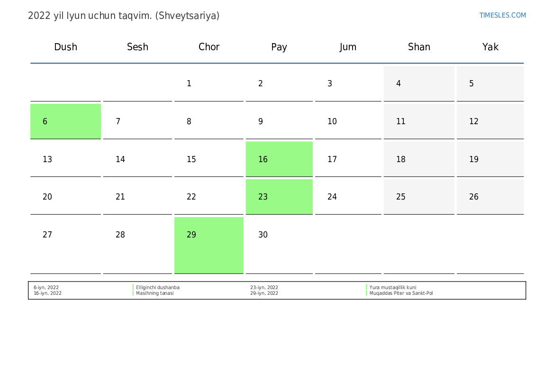
Task: Click the 6-iyn, 2022 legend date
Action: coord(46,287)
